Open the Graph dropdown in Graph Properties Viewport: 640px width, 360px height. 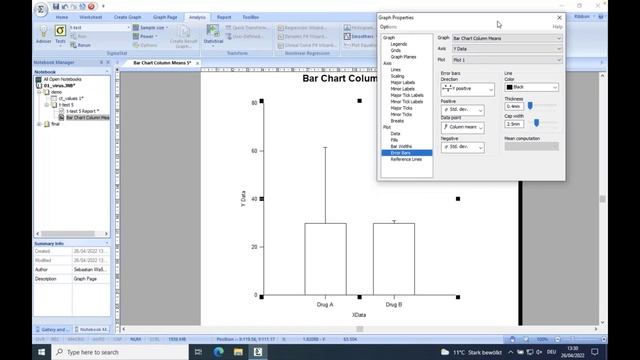pyautogui.click(x=507, y=38)
